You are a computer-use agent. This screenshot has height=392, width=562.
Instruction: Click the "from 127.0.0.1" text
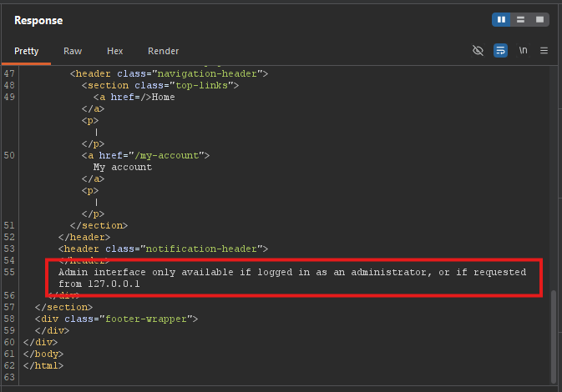pyautogui.click(x=99, y=284)
